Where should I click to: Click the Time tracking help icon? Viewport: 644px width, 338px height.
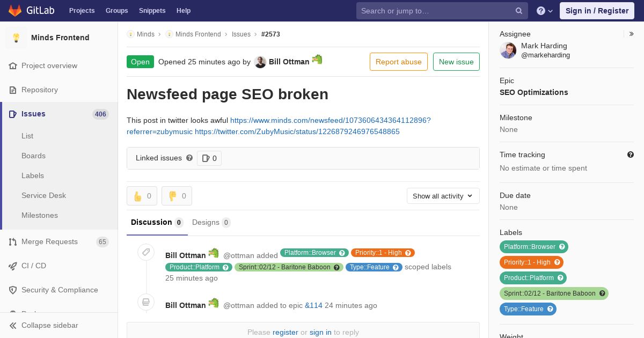pos(631,155)
